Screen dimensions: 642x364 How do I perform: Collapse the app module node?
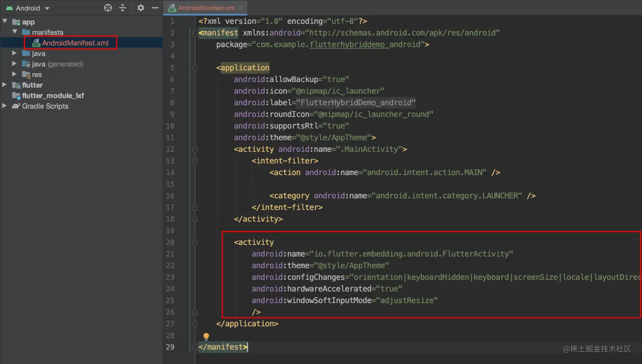coord(5,21)
